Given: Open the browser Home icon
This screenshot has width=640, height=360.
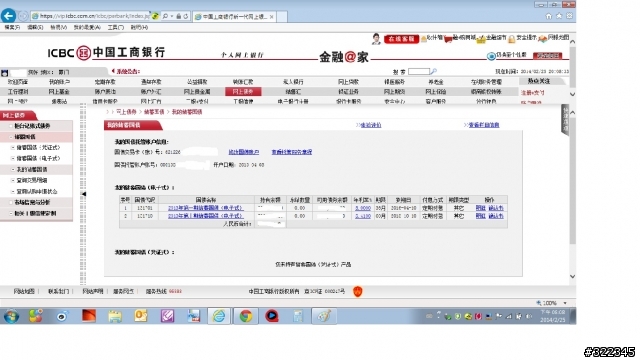Looking at the screenshot, I should 549,16.
